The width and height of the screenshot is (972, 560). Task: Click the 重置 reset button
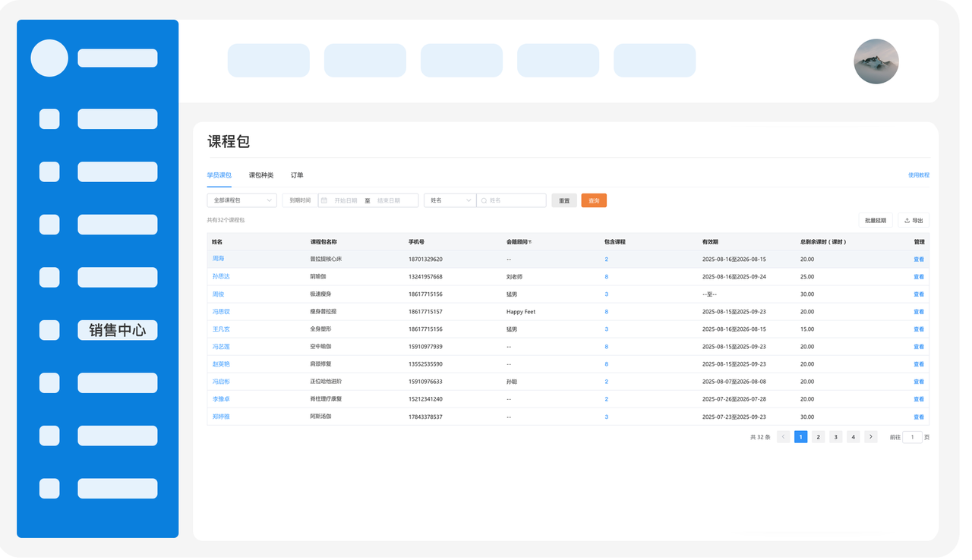(564, 201)
